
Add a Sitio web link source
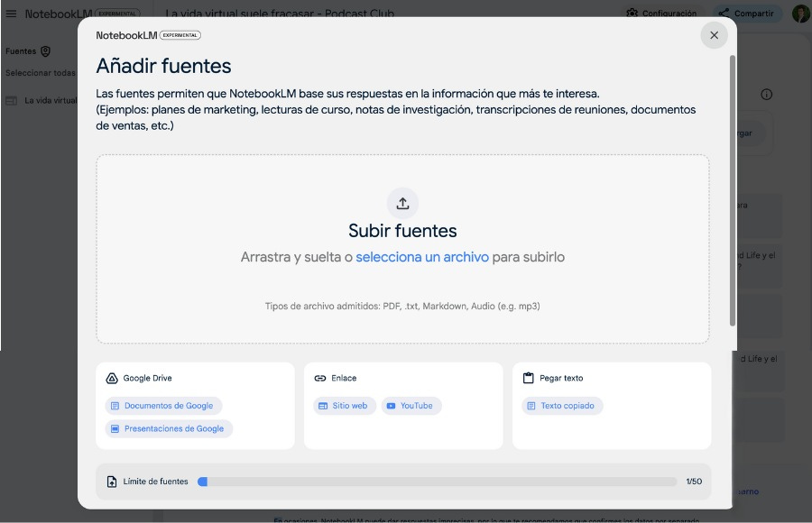345,406
